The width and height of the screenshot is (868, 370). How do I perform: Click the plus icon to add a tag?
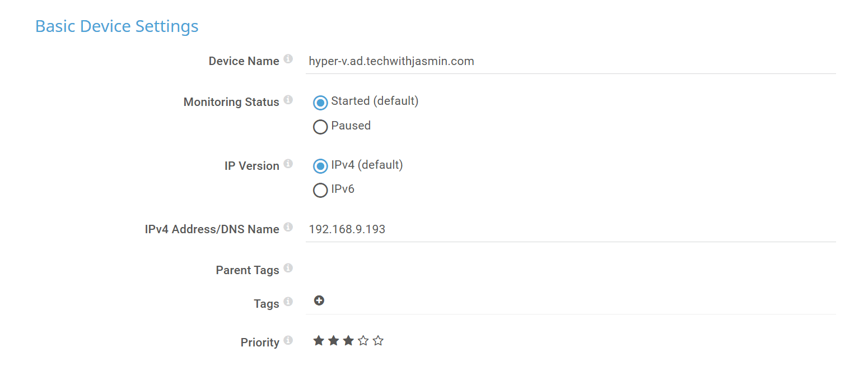(x=319, y=301)
